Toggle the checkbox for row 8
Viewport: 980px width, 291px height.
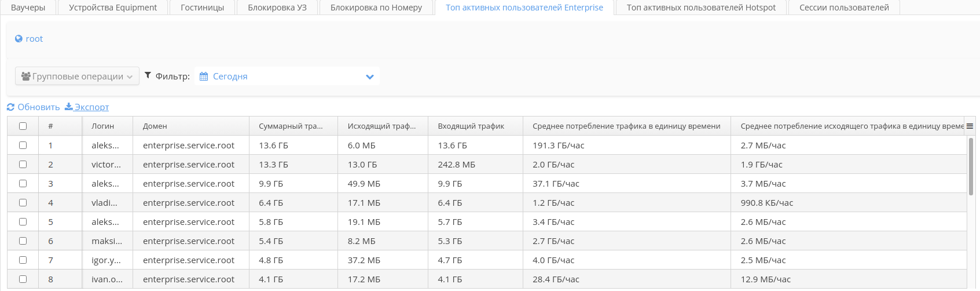pos(23,279)
